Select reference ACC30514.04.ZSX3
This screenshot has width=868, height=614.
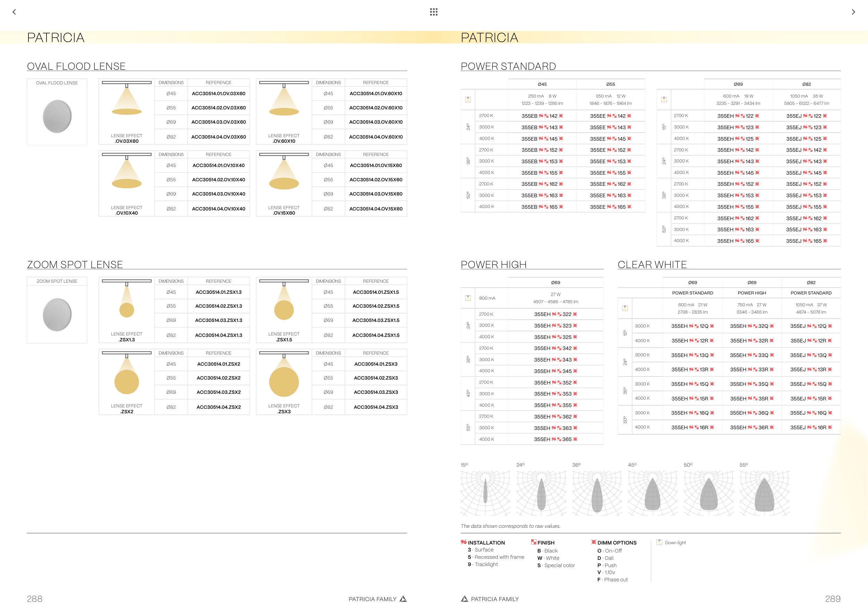coord(376,407)
